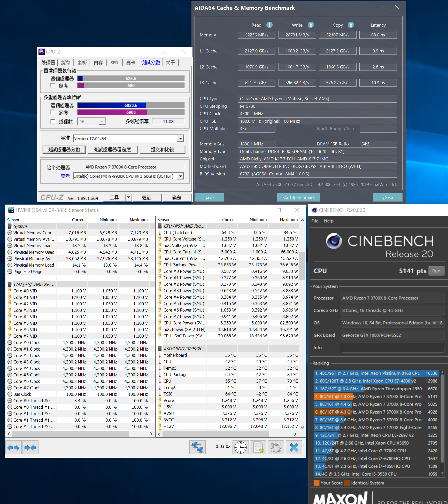Open the thread count 16 dropdown
The height and width of the screenshot is (504, 448).
pyautogui.click(x=102, y=121)
